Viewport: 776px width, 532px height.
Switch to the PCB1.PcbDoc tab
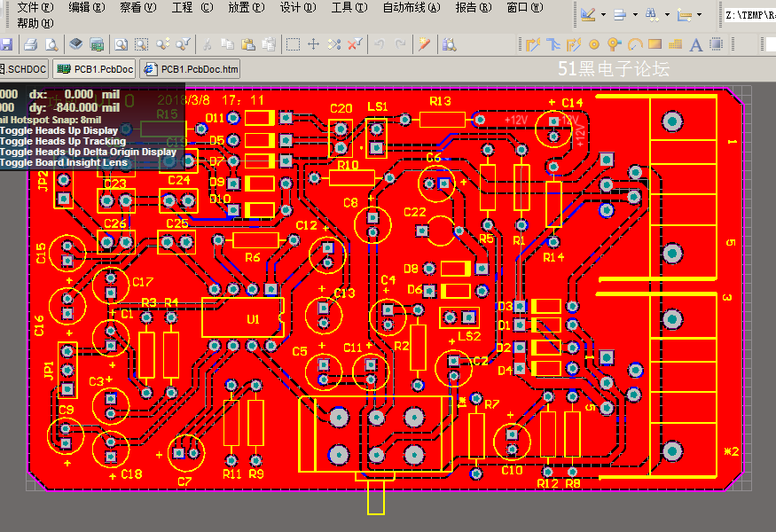pyautogui.click(x=94, y=69)
